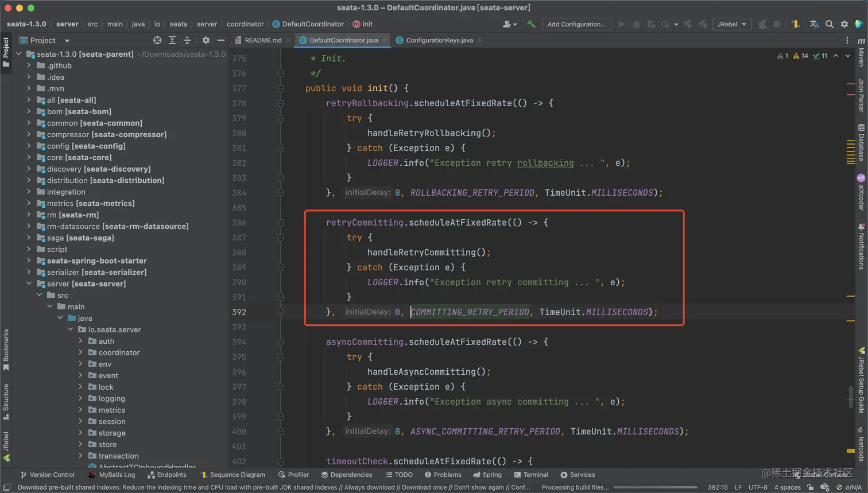Open the Terminal tool window
The height and width of the screenshot is (493, 868).
(x=531, y=475)
